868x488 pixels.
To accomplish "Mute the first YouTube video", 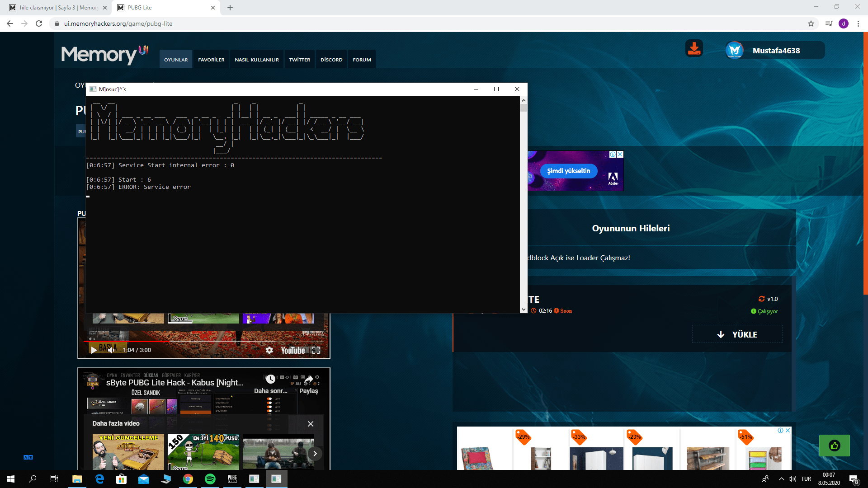I will coord(111,350).
